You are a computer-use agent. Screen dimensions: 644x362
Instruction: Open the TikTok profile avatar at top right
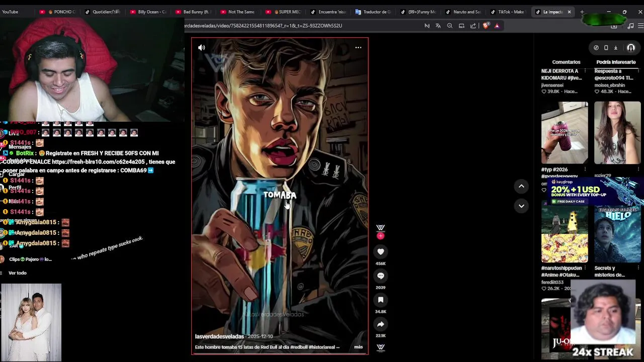click(x=631, y=48)
